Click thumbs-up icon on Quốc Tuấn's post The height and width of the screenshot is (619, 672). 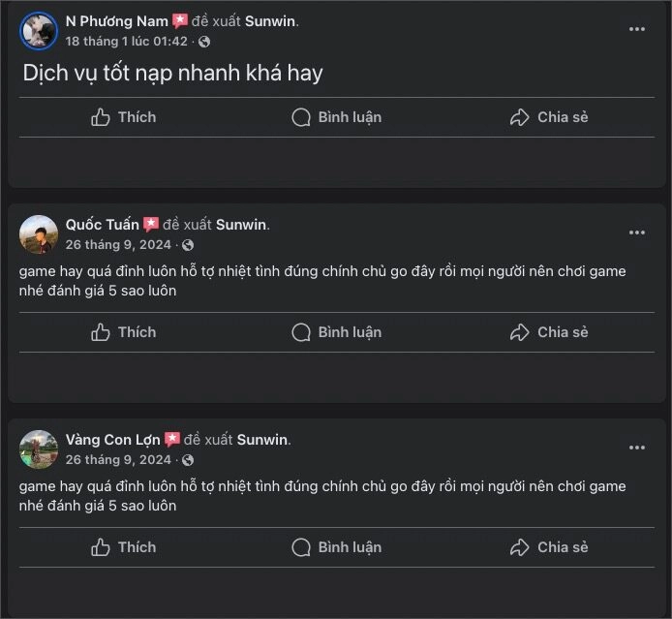tap(101, 332)
